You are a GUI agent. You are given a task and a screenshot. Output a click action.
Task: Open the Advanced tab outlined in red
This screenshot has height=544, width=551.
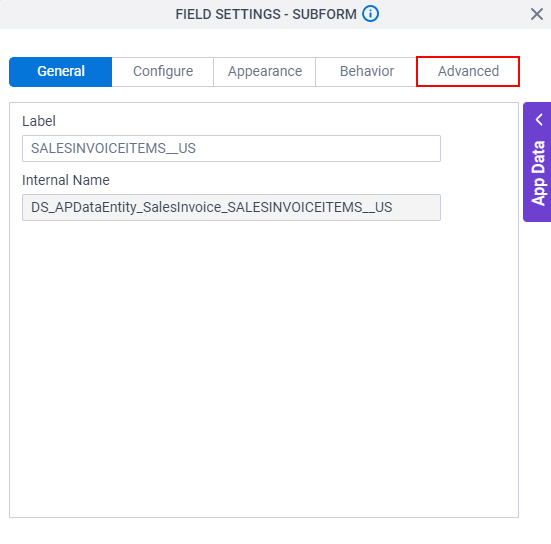coord(468,71)
